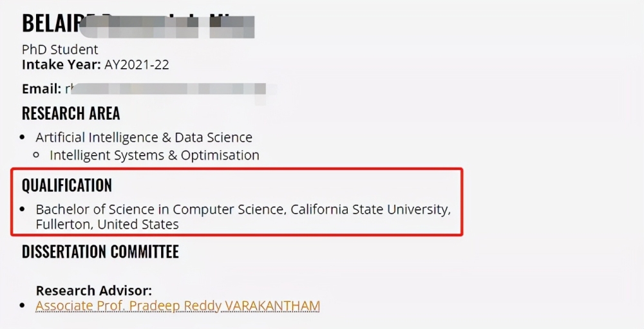Click the blurred part of the name
644x329 pixels.
(167, 26)
